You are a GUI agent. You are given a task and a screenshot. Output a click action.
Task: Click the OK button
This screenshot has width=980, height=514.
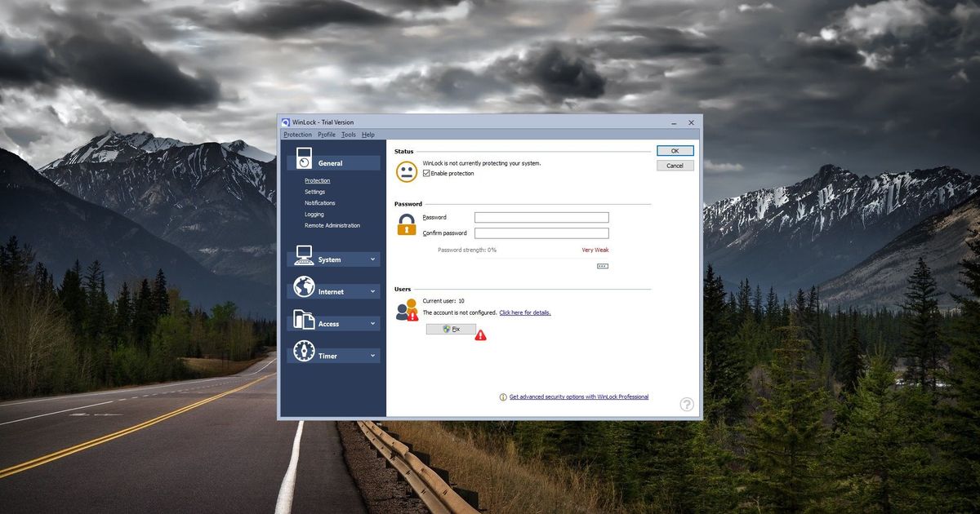[x=675, y=151]
